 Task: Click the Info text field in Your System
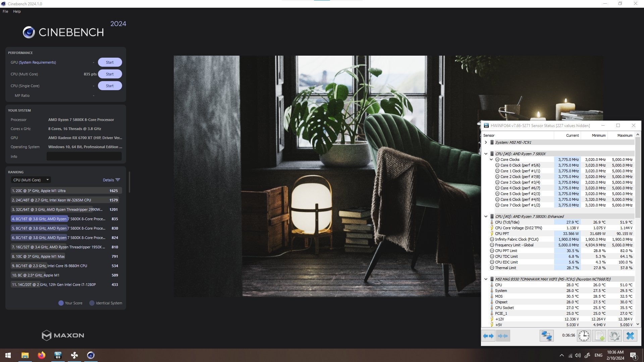click(x=84, y=157)
